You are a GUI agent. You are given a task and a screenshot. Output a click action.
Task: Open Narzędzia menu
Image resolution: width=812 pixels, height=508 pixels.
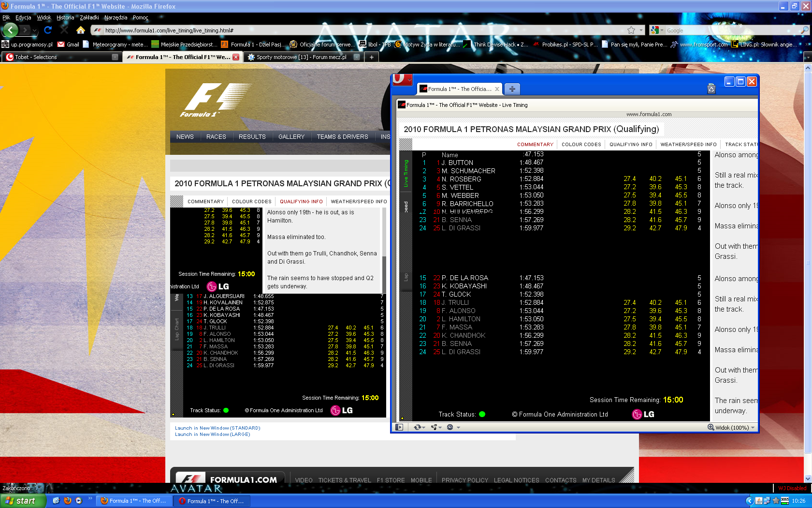(116, 17)
